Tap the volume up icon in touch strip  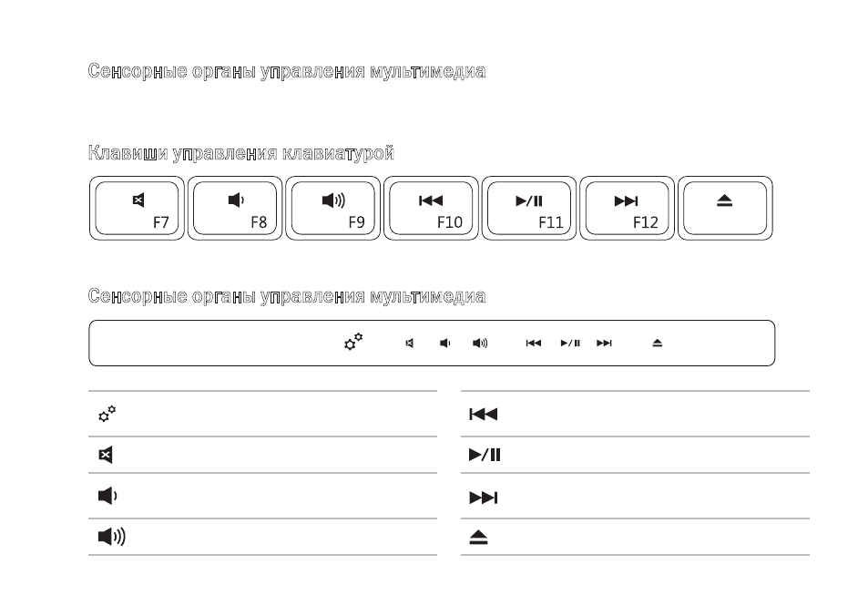(x=480, y=344)
